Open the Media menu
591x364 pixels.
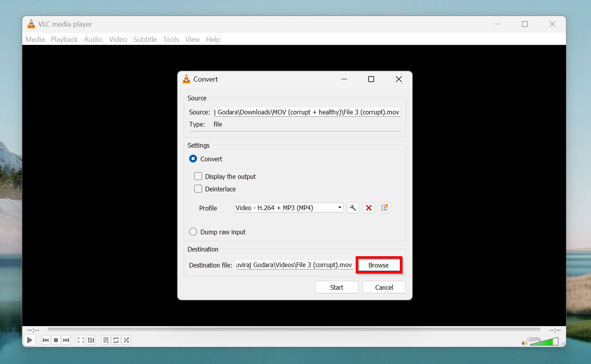[x=35, y=39]
